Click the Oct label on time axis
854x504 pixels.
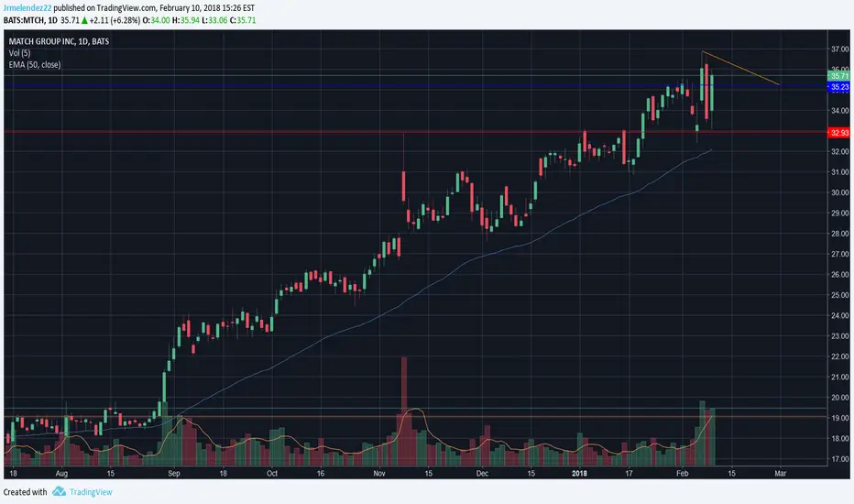point(272,474)
